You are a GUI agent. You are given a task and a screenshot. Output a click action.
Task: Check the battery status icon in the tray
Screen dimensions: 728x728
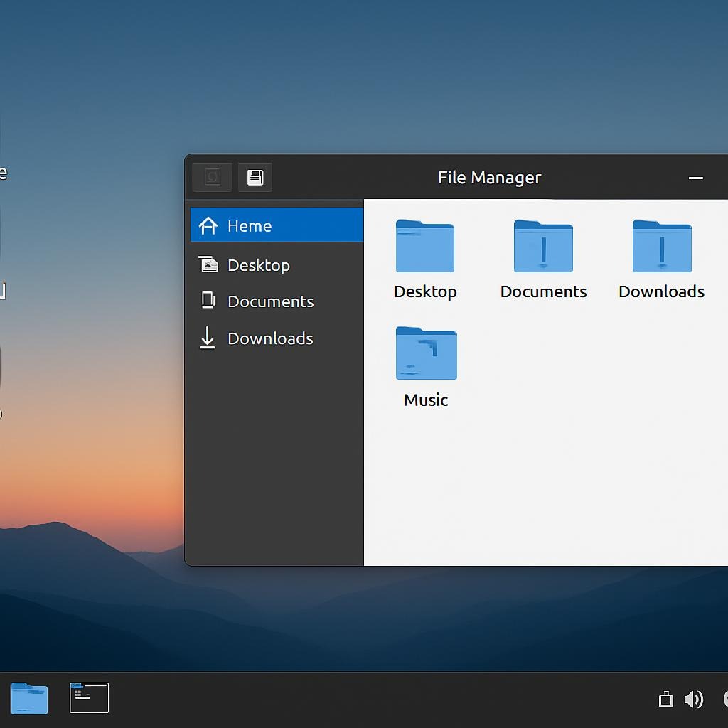point(665,699)
